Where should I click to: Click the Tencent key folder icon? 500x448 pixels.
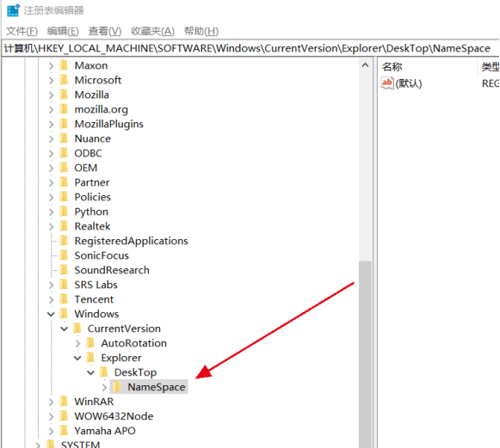[64, 299]
